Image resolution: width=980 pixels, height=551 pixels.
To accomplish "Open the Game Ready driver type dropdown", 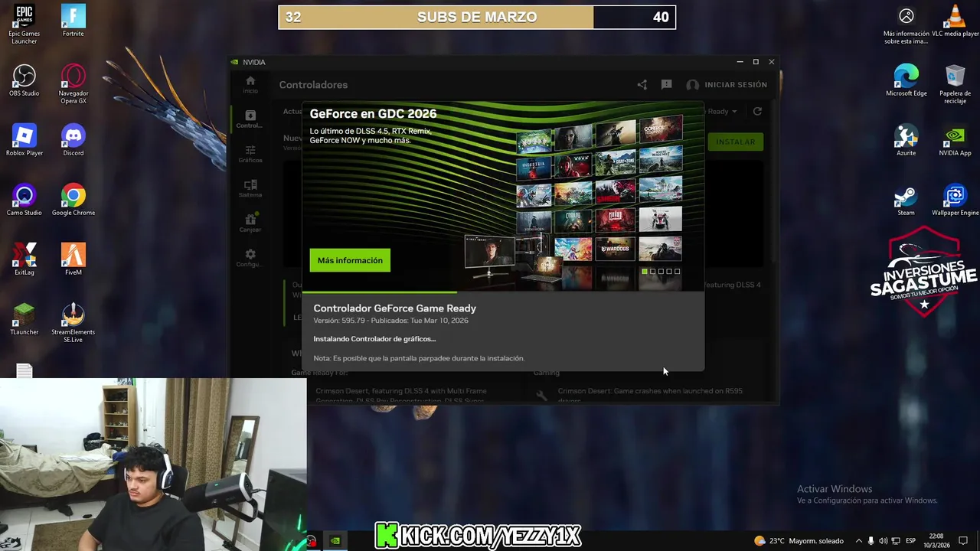I will [721, 111].
